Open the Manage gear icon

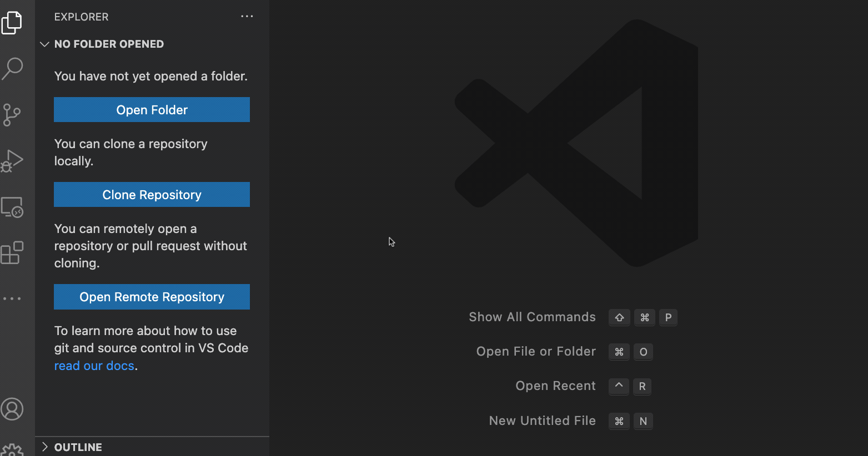(12, 450)
